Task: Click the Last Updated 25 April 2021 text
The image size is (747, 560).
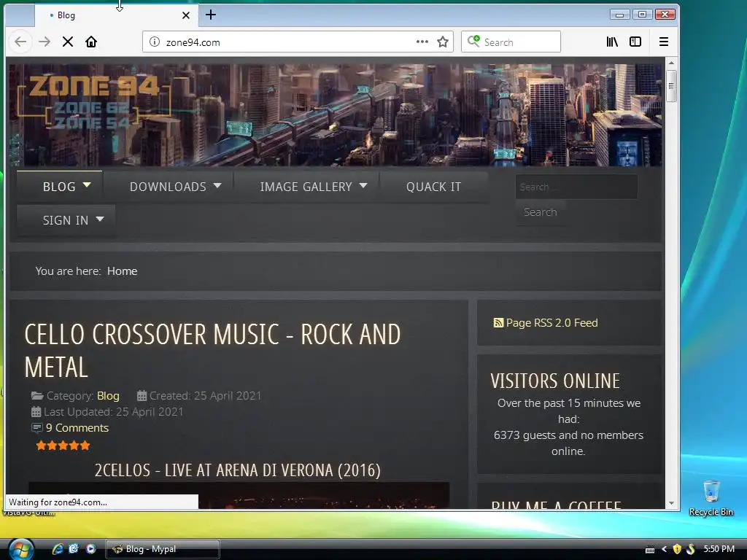Action: [113, 412]
